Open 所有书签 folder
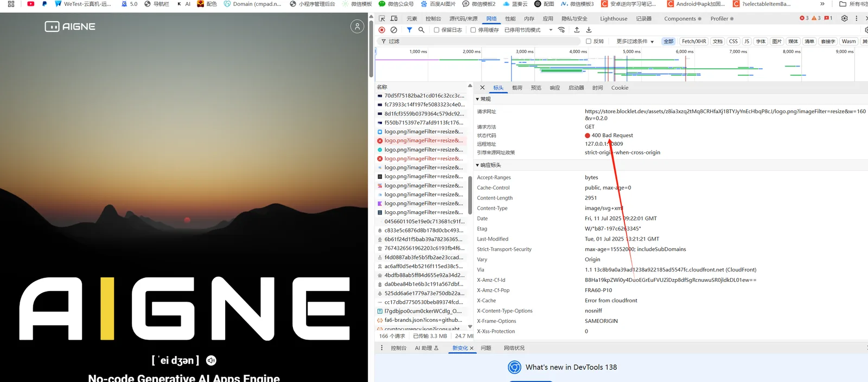Screen dimensions: 868x382 (x=853, y=4)
